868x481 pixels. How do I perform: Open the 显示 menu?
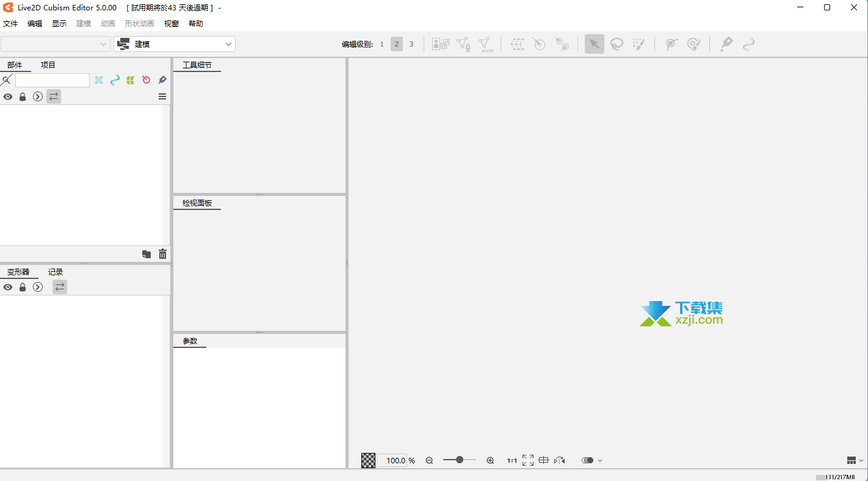coord(59,24)
